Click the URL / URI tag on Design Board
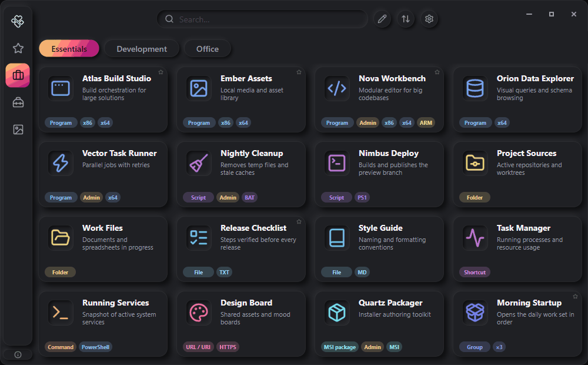Viewport: 588px width, 365px height. coord(198,347)
